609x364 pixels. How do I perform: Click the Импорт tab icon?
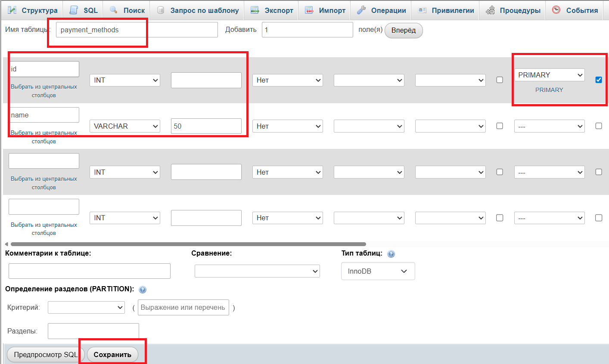pyautogui.click(x=309, y=10)
